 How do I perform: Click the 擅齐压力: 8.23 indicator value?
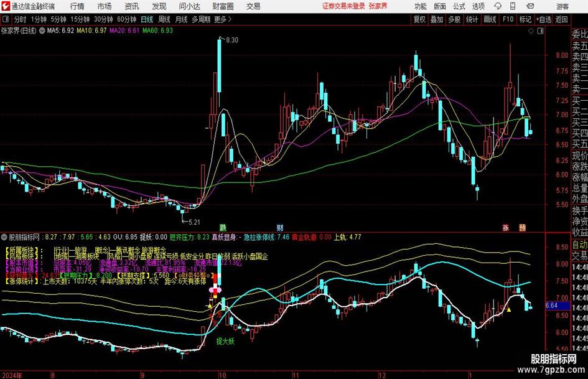tap(190, 237)
